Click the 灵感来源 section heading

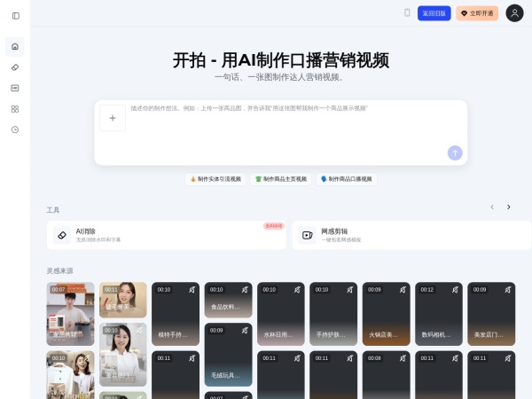[x=59, y=270]
